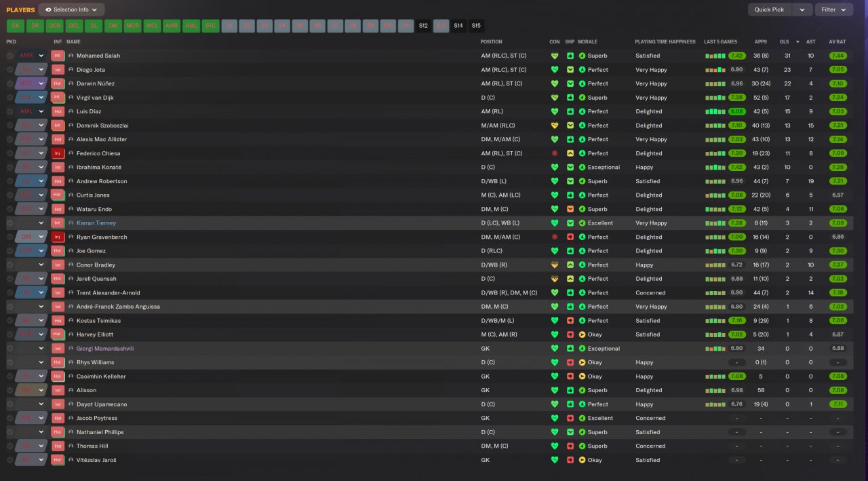
Task: Open Kieran Tierney's player profile link
Action: (96, 223)
